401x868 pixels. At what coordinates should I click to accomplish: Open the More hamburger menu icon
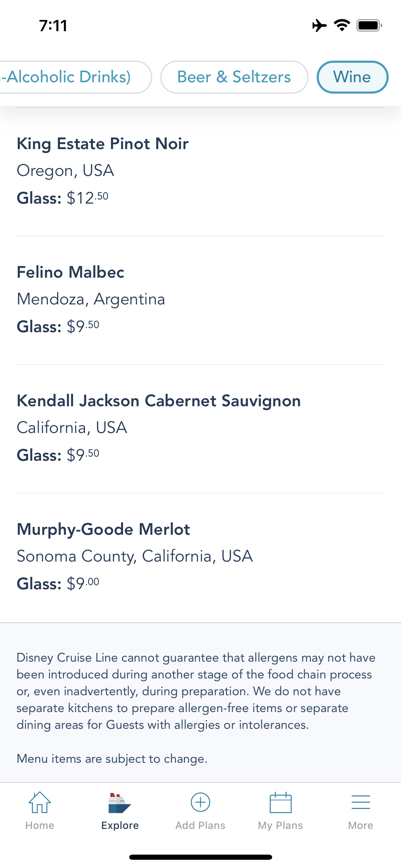coord(361,803)
